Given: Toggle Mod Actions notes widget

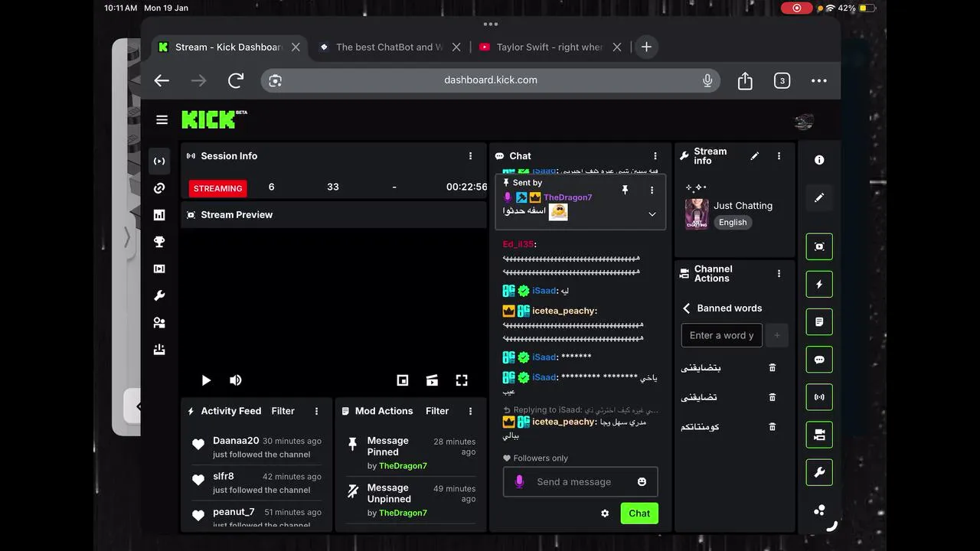Looking at the screenshot, I should (819, 322).
